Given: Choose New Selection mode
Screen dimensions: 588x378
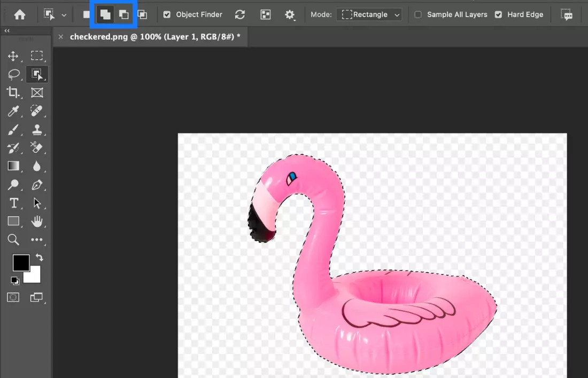Looking at the screenshot, I should coord(86,14).
